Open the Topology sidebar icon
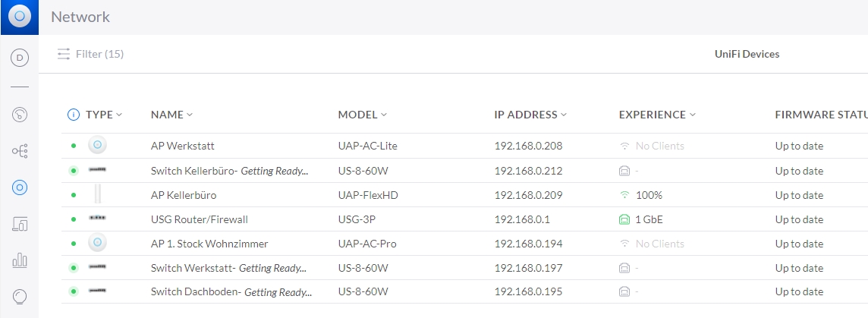Screen dimensions: 868x318 [20, 151]
